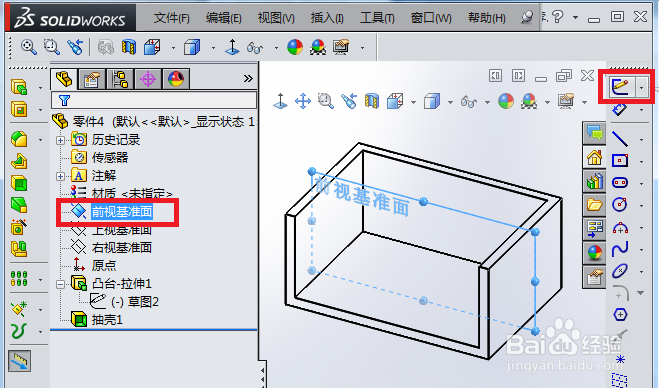Viewport: 659px width, 388px height.
Task: Click the Display Style cube in top toolbar
Action: (192, 47)
